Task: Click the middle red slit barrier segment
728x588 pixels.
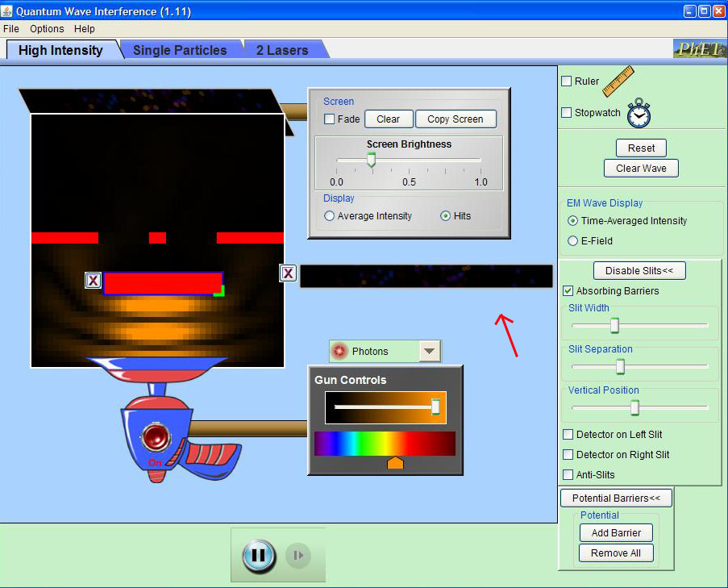Action: click(157, 238)
